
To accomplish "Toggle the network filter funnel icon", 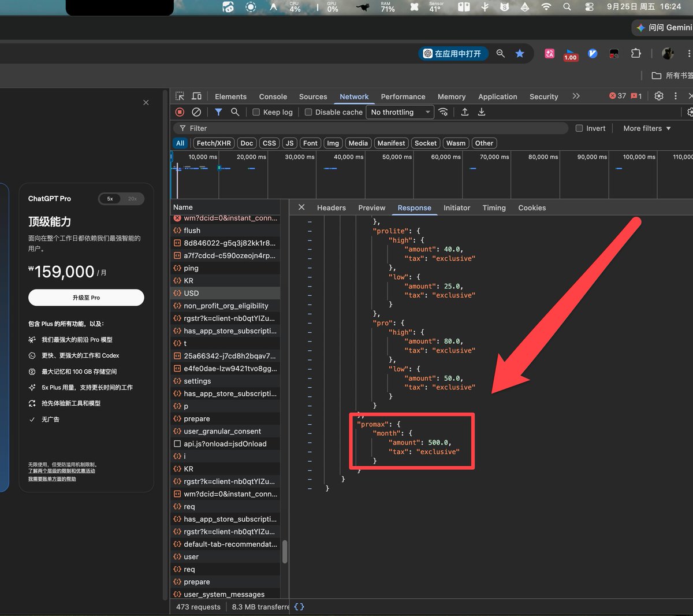I will click(x=218, y=112).
